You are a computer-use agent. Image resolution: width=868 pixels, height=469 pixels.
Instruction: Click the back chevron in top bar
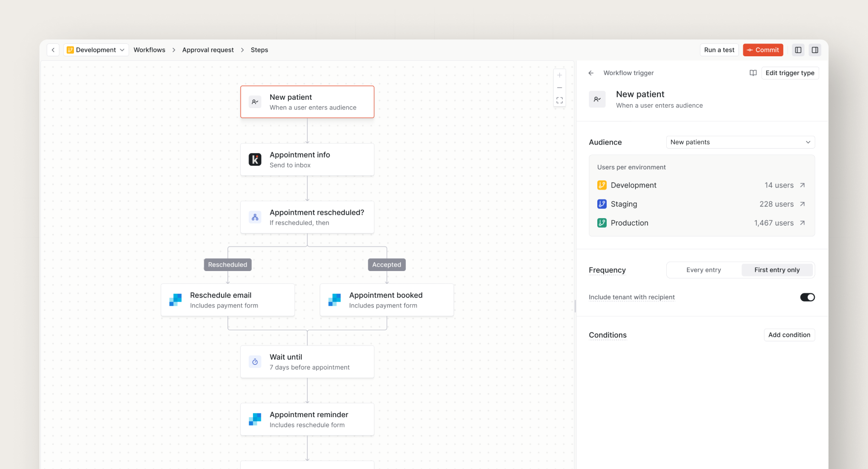(53, 50)
